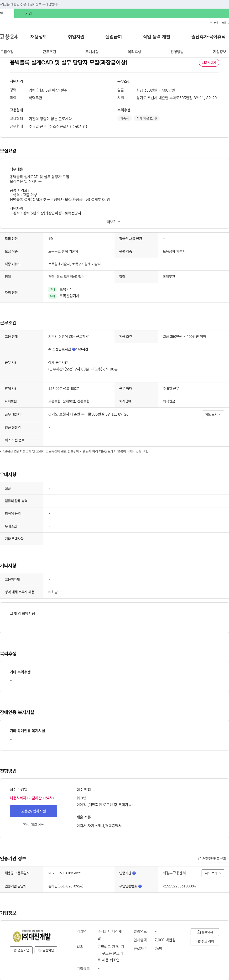Image resolution: width=229 pixels, height=980 pixels.
Task: Click the registration date 2025.06.18 09:30:21
Action: pos(65,873)
